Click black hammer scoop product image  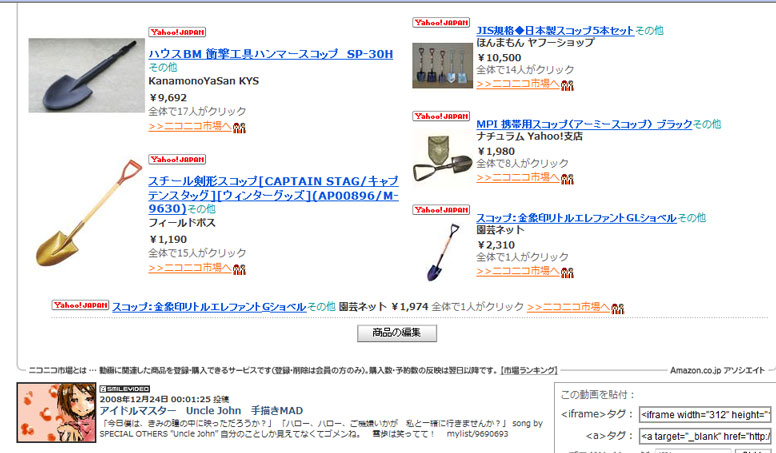(x=87, y=76)
